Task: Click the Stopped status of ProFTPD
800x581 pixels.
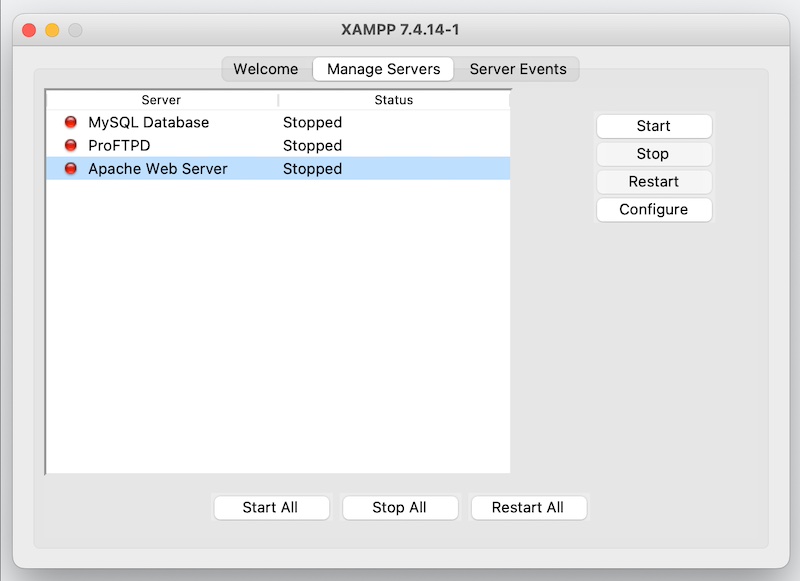Action: 312,146
